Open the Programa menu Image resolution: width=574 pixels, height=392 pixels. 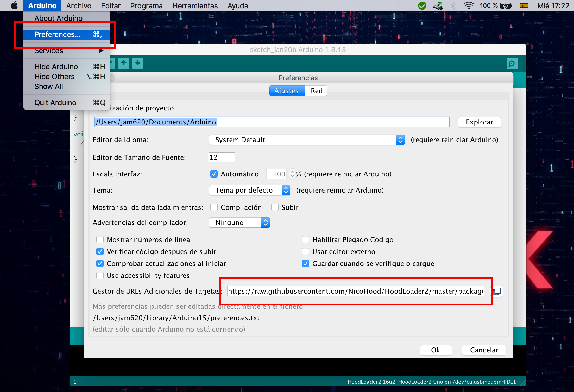146,6
